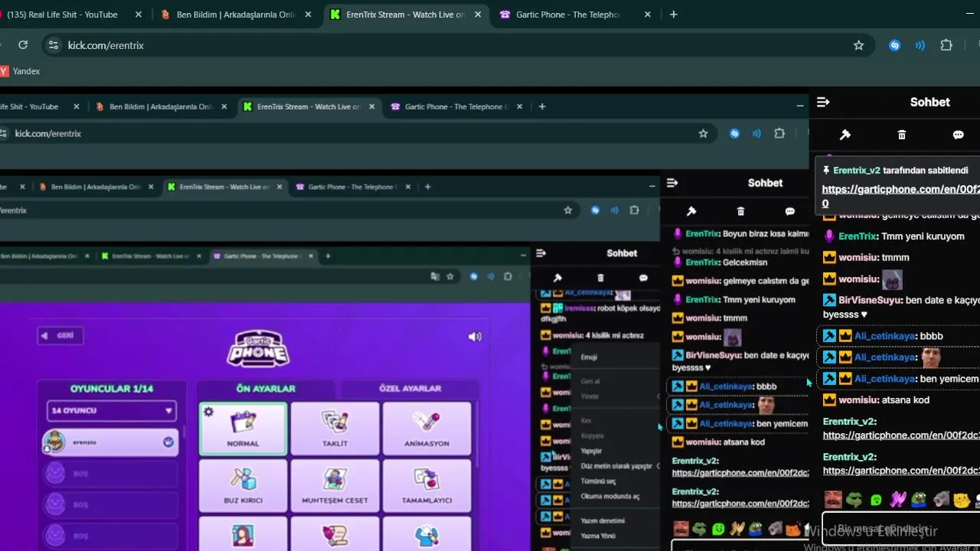Click the bookmark star in the second nested browser
Viewport: 980px width, 551px height.
(703, 133)
